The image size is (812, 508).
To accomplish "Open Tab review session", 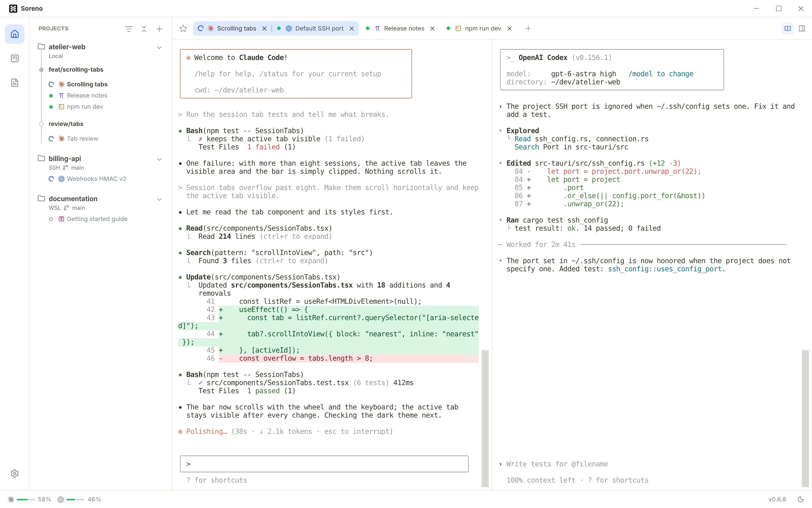I will (82, 139).
